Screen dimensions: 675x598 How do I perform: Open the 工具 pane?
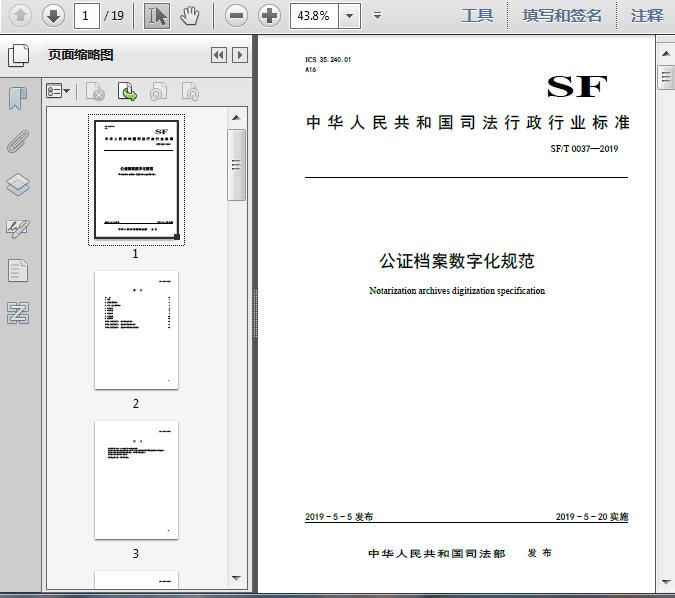click(x=477, y=16)
